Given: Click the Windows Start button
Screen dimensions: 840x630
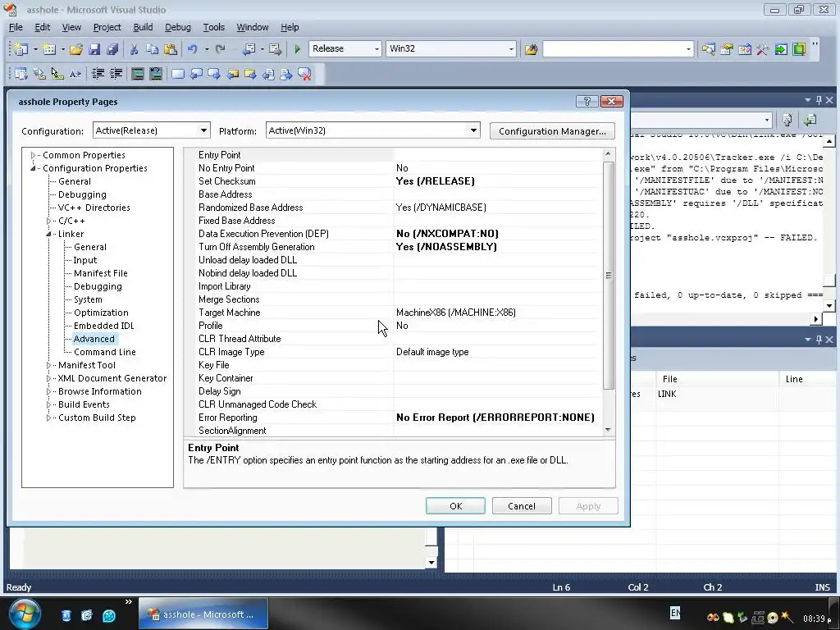Looking at the screenshot, I should point(25,614).
